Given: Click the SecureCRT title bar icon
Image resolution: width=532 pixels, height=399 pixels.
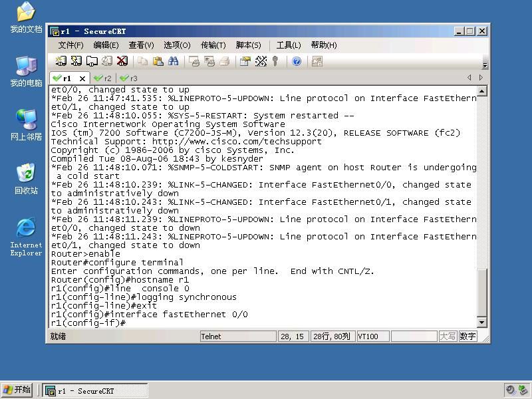Looking at the screenshot, I should pos(55,31).
